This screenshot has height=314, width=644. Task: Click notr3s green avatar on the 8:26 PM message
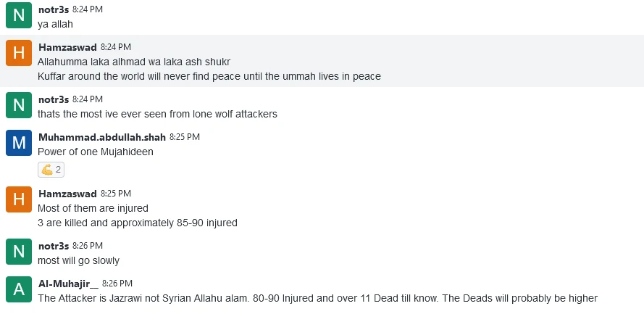(19, 252)
